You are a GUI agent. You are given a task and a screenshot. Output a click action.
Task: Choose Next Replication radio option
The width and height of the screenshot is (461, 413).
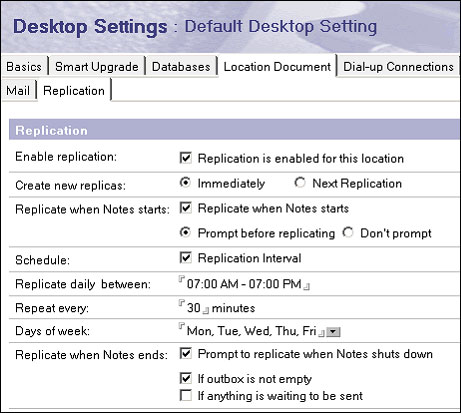300,183
